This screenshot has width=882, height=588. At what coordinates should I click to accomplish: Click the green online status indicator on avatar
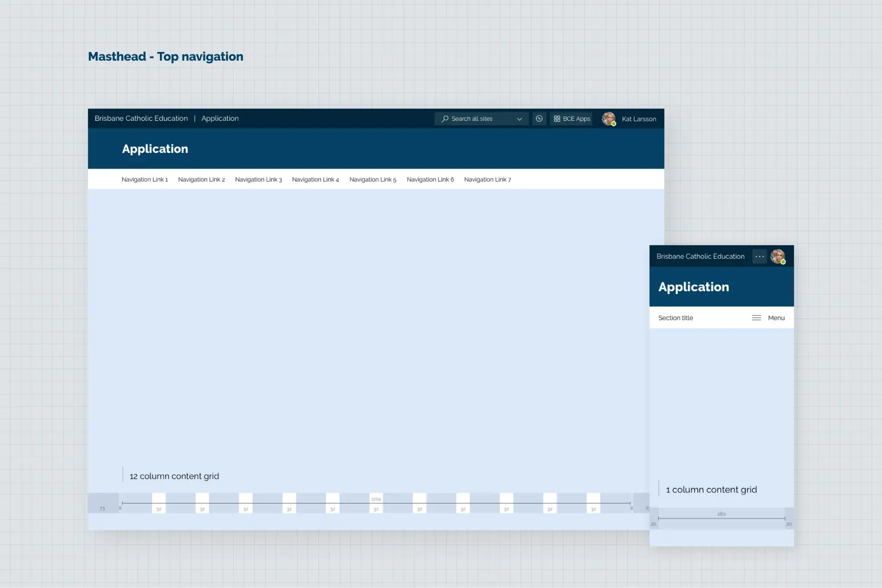coord(613,124)
